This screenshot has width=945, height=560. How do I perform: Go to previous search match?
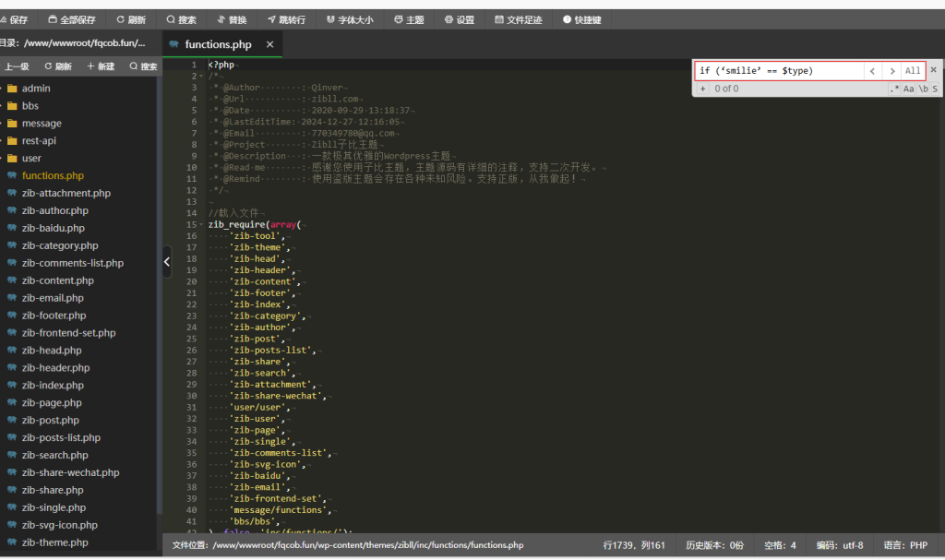(x=873, y=71)
